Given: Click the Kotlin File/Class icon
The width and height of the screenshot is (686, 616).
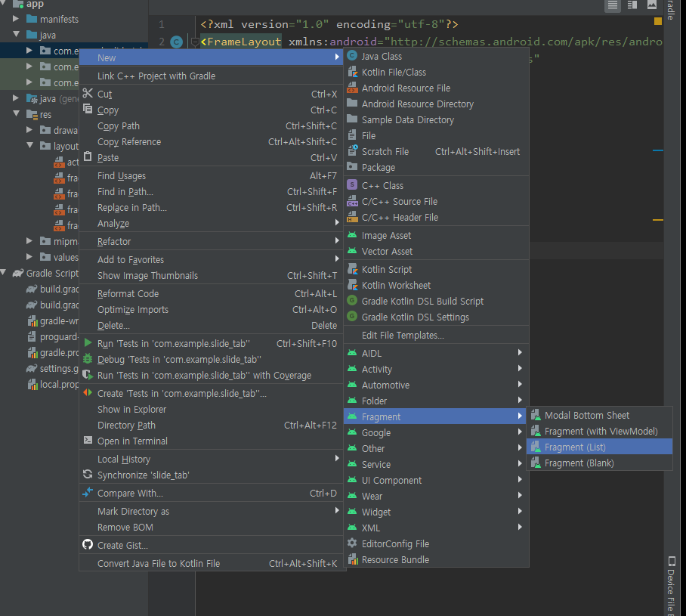Looking at the screenshot, I should pyautogui.click(x=352, y=73).
